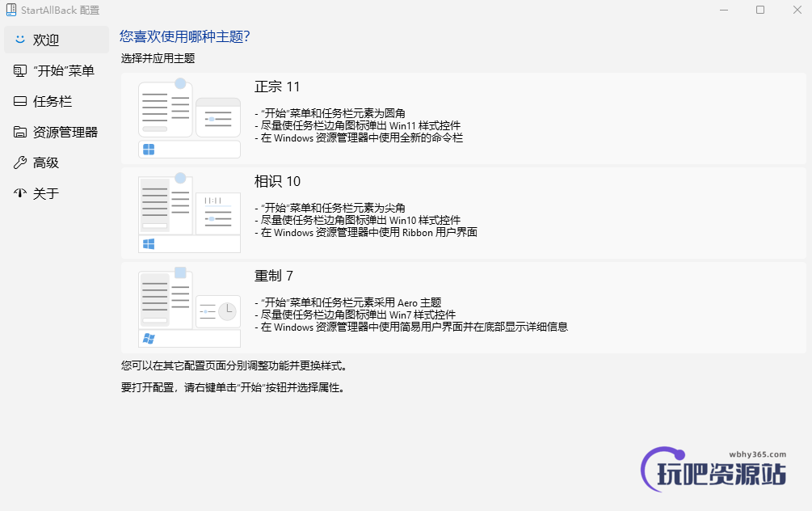Apply the 相识 10 theme heading
The image size is (812, 511).
click(x=278, y=181)
